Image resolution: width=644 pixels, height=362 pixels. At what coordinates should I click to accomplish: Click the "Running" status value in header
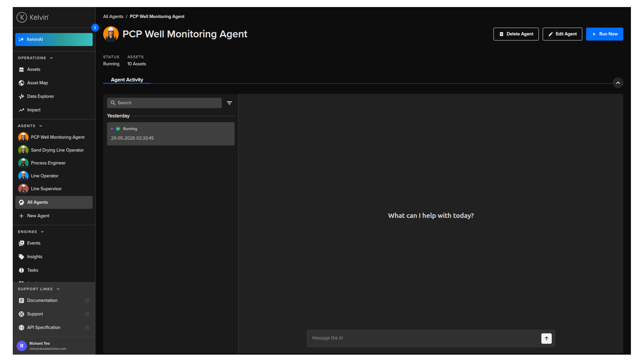pyautogui.click(x=111, y=64)
